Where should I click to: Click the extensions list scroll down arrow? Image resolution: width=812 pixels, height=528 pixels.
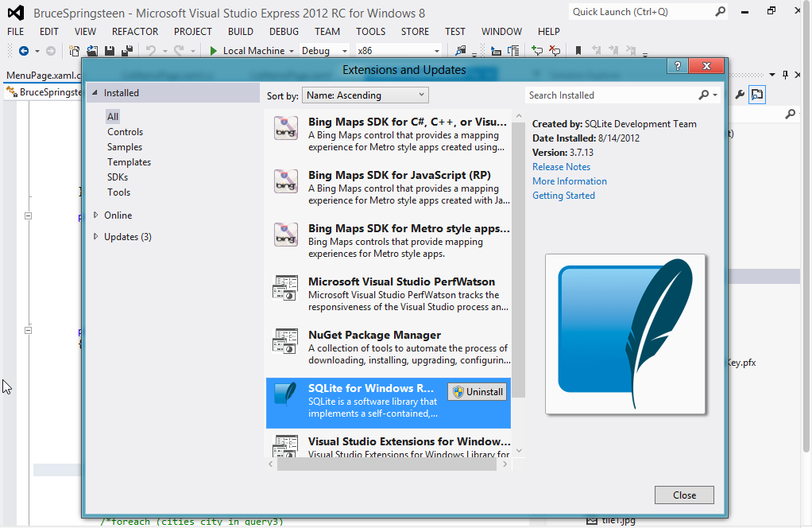pos(519,451)
